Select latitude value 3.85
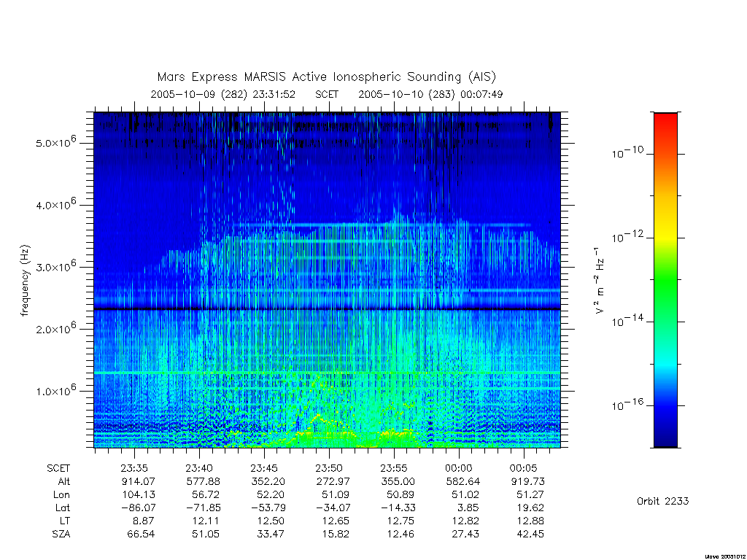 tap(468, 508)
